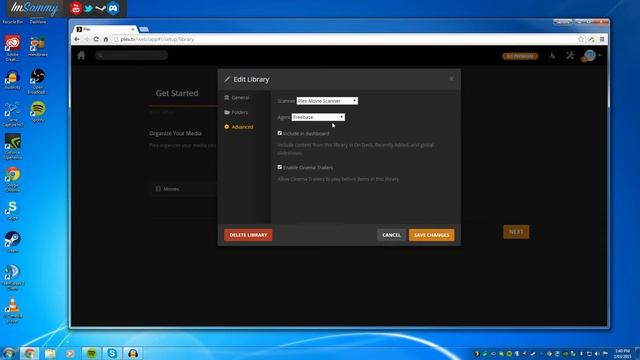
Task: Open a new Chrome tab
Action: click(144, 29)
